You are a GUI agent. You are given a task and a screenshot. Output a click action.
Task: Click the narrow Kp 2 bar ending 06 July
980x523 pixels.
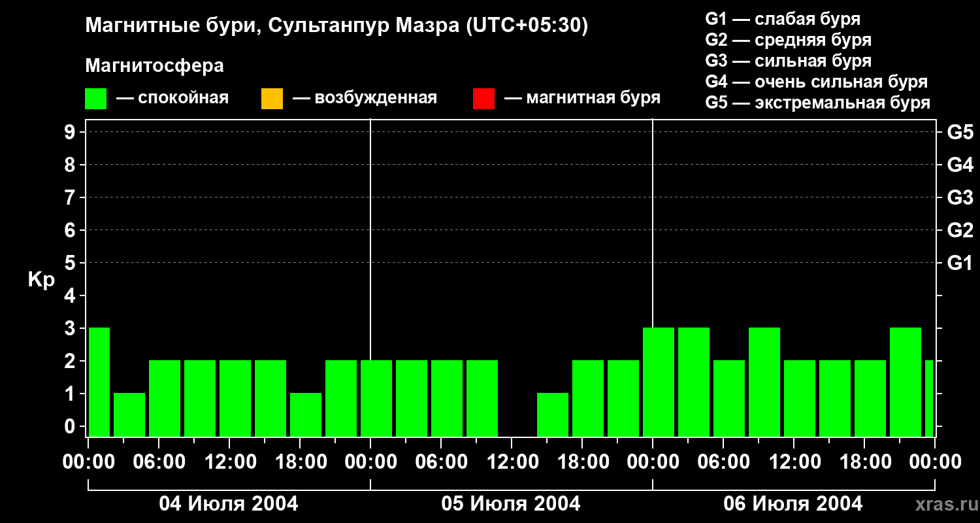coord(929,398)
